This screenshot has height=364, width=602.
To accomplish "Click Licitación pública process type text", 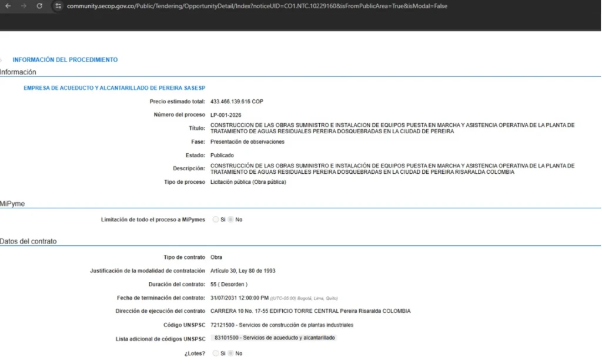I will pos(248,182).
